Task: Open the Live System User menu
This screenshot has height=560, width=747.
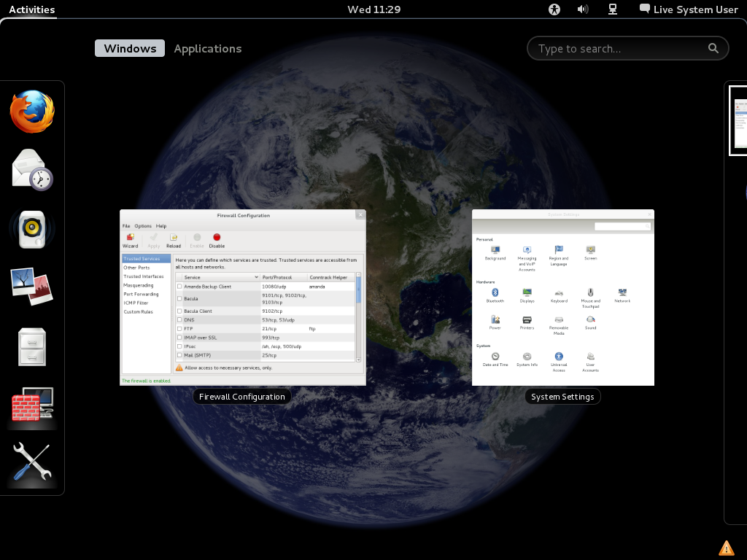Action: pyautogui.click(x=689, y=9)
